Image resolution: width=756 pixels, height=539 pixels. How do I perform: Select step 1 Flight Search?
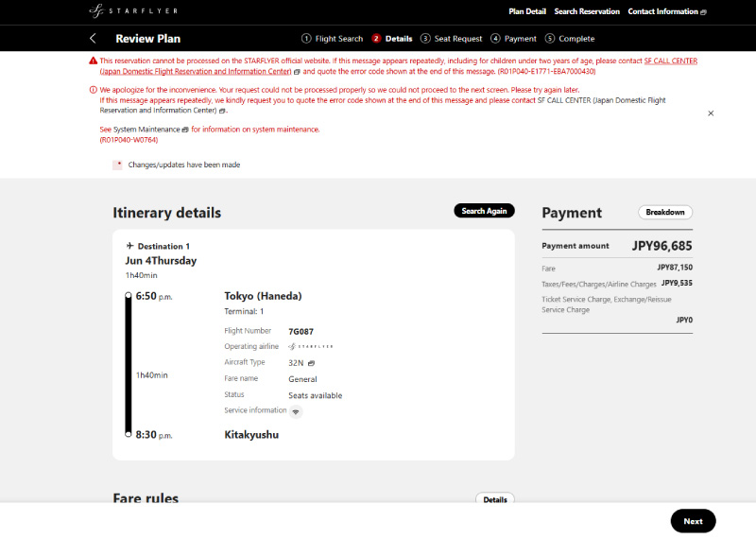(x=333, y=39)
